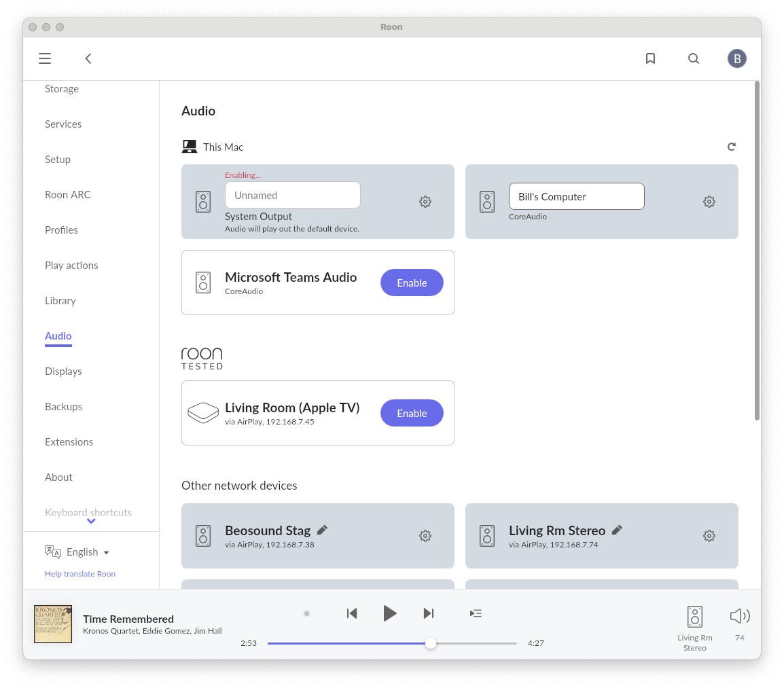Open Displays settings
Image resolution: width=784 pixels, height=688 pixels.
63,372
